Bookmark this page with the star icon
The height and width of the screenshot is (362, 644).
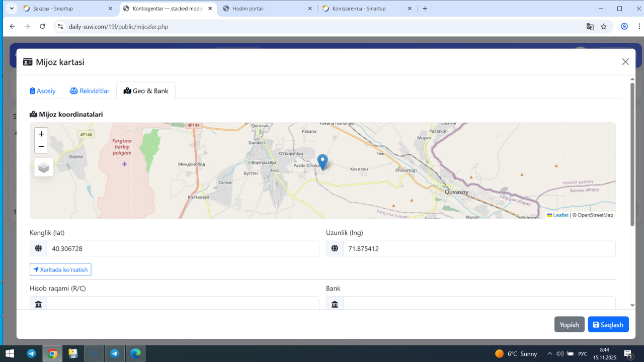[x=604, y=27]
